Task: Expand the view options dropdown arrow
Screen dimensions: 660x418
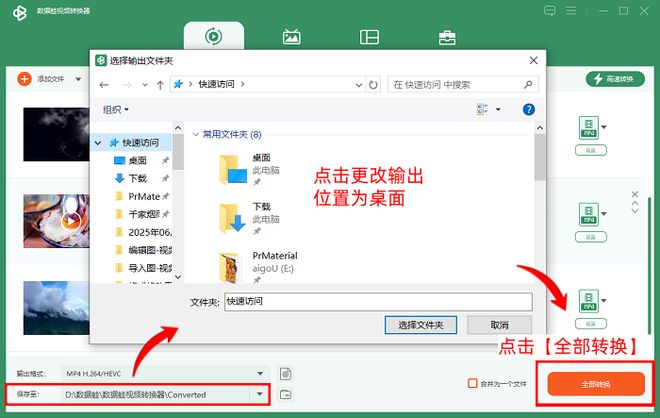Action: click(498, 109)
